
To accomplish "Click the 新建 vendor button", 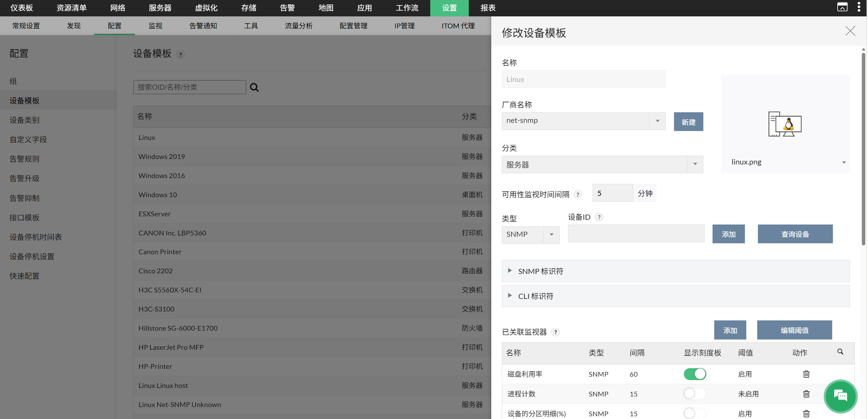I will (688, 122).
